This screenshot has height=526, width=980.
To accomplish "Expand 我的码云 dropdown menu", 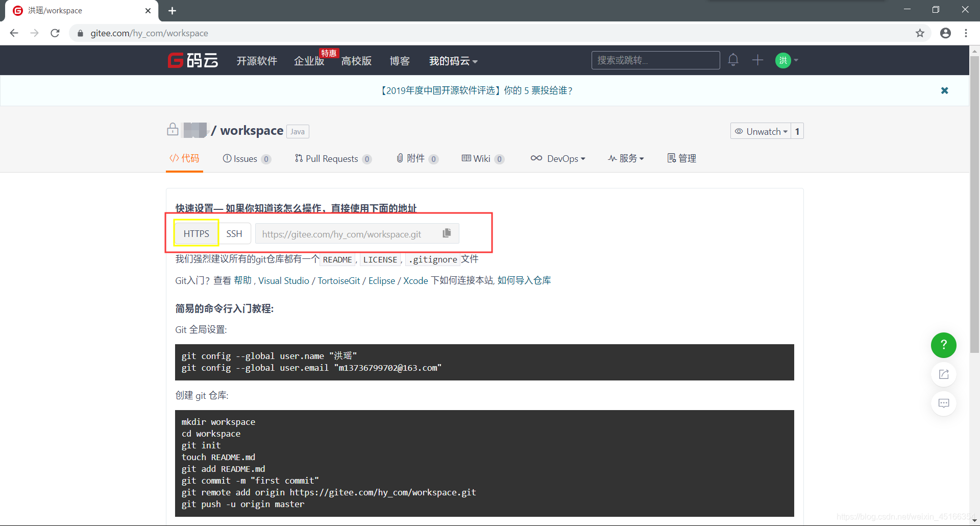I will click(x=453, y=61).
